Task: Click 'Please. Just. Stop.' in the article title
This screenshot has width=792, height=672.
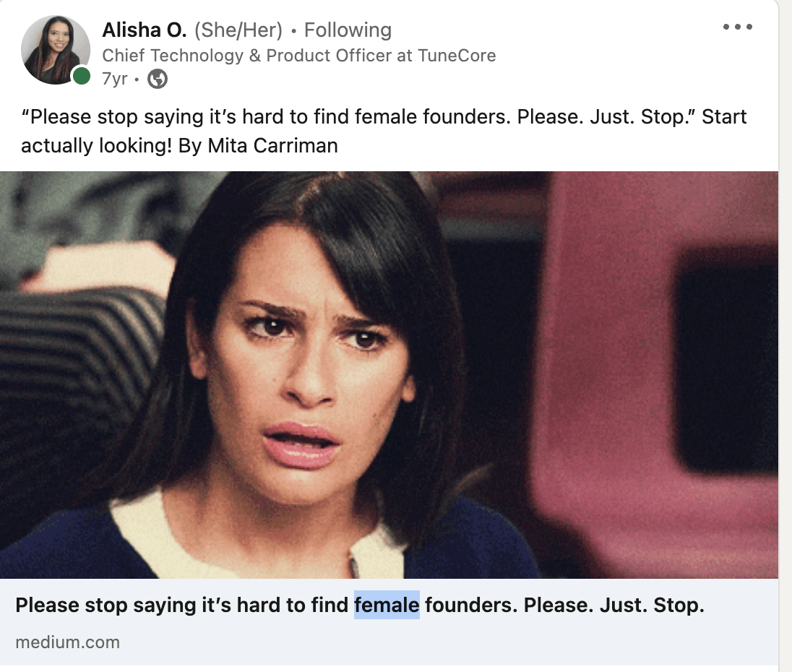Action: pos(614,605)
